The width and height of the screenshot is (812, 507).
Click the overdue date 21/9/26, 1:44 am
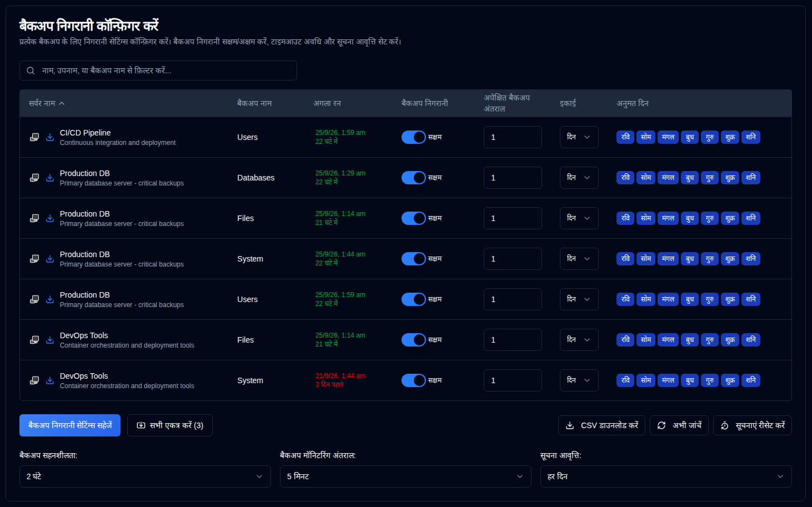(340, 376)
